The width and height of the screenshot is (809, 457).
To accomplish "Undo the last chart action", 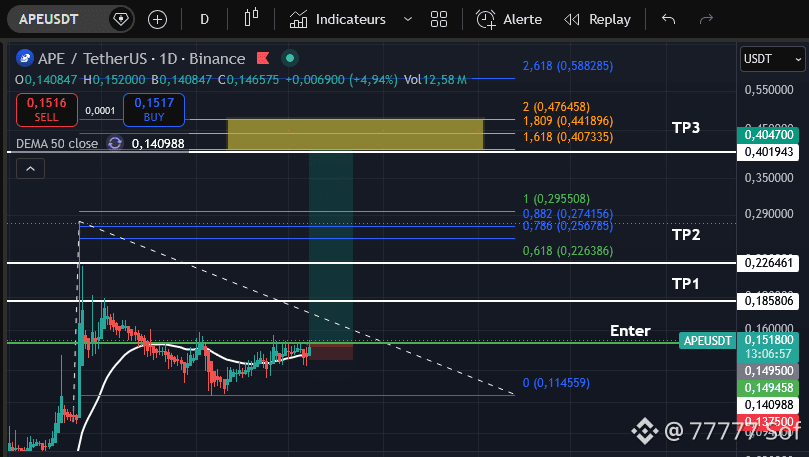I will [669, 20].
